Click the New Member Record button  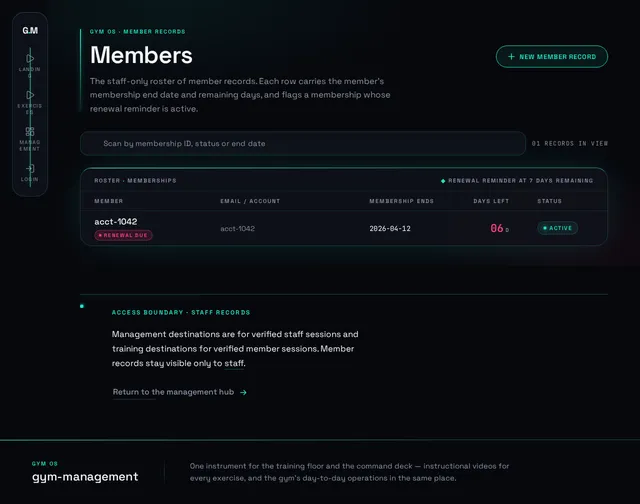(x=551, y=57)
